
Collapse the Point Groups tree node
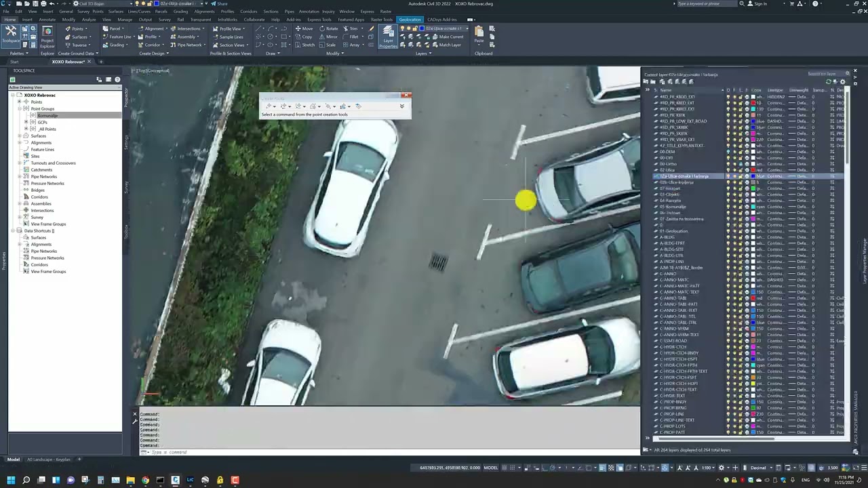(19, 108)
